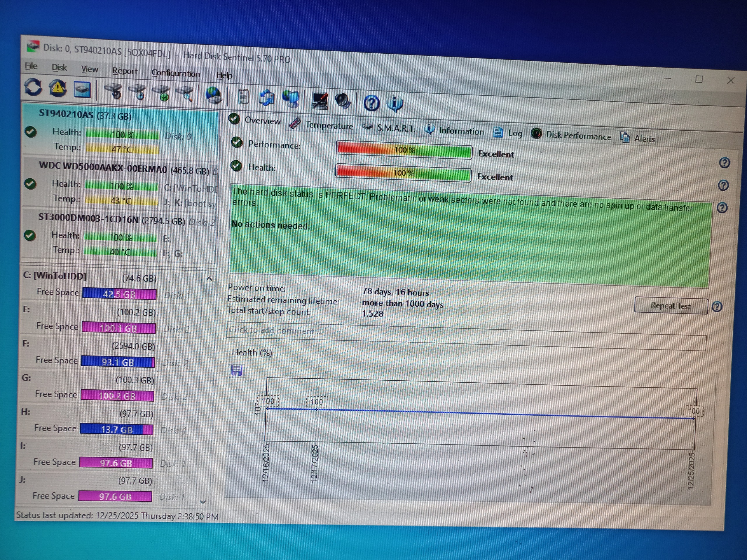
Task: Open the Configuration menu
Action: point(175,73)
